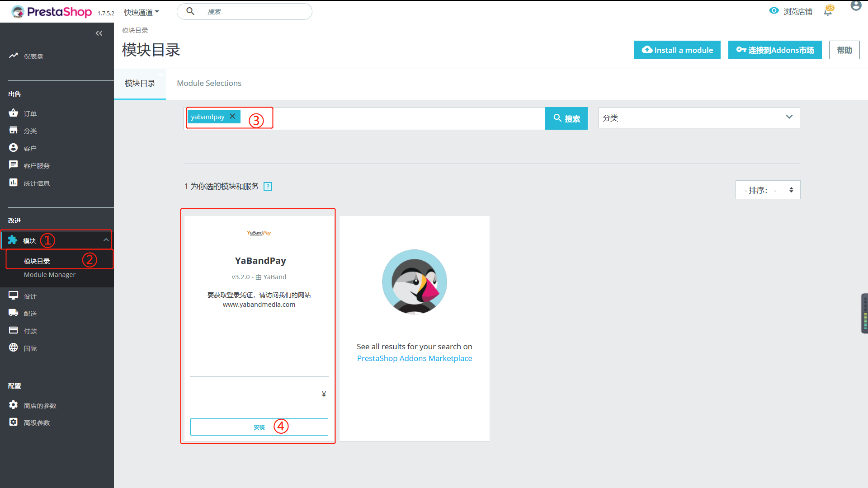The width and height of the screenshot is (868, 488).
Task: Open PrestaShop Addons Marketplace link
Action: coord(414,358)
